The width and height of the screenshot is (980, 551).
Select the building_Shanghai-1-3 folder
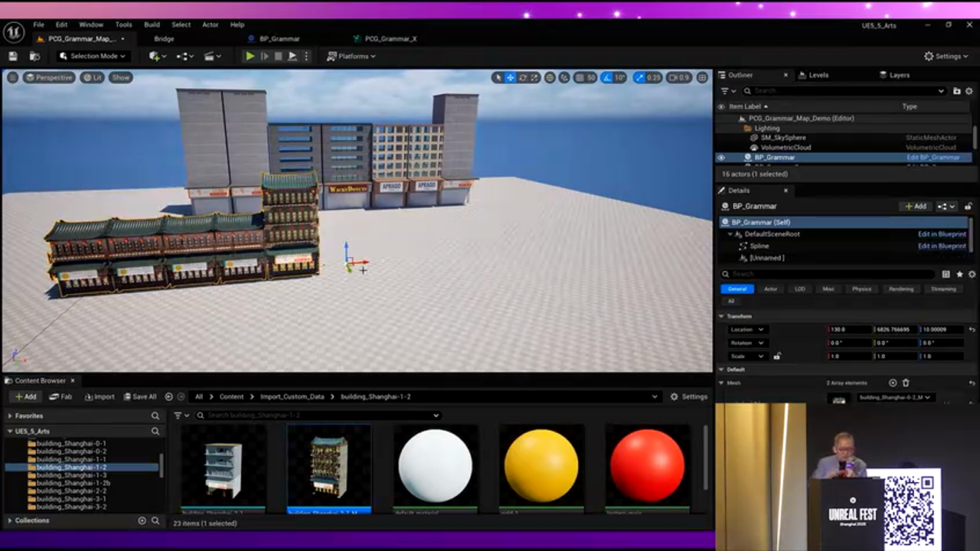coord(71,475)
